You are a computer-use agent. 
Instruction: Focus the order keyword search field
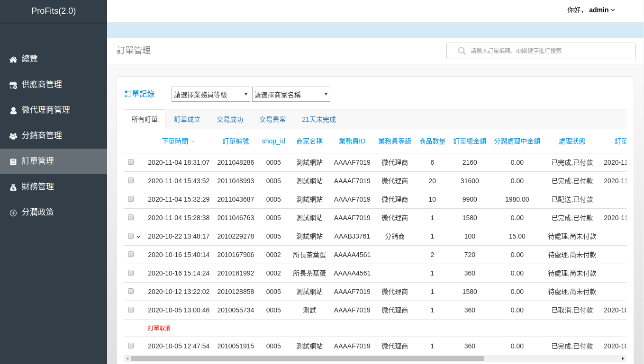(x=541, y=51)
